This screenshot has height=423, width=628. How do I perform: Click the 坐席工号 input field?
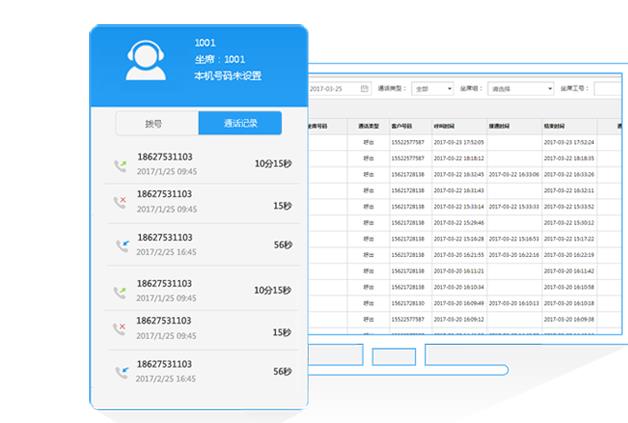tap(610, 88)
